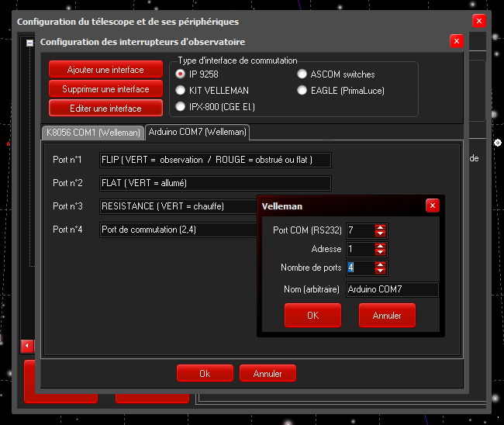Image resolution: width=504 pixels, height=425 pixels.
Task: Close the Velleman popup window
Action: point(433,206)
